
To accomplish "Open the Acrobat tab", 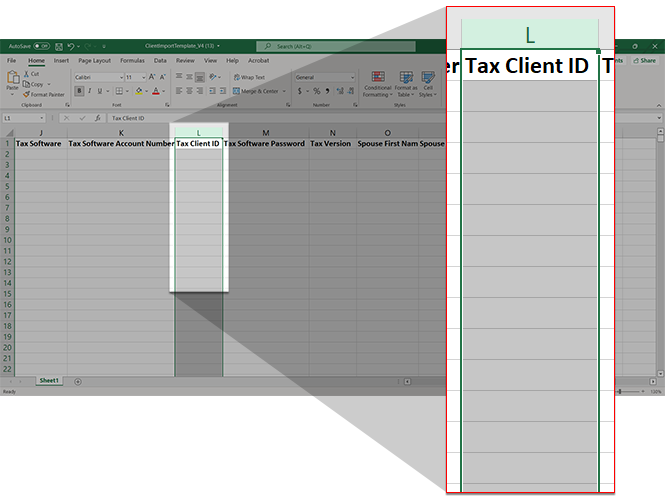I will click(x=259, y=61).
